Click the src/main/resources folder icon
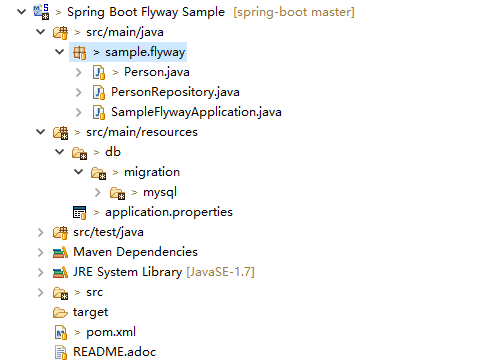This screenshot has height=361, width=489. [60, 132]
